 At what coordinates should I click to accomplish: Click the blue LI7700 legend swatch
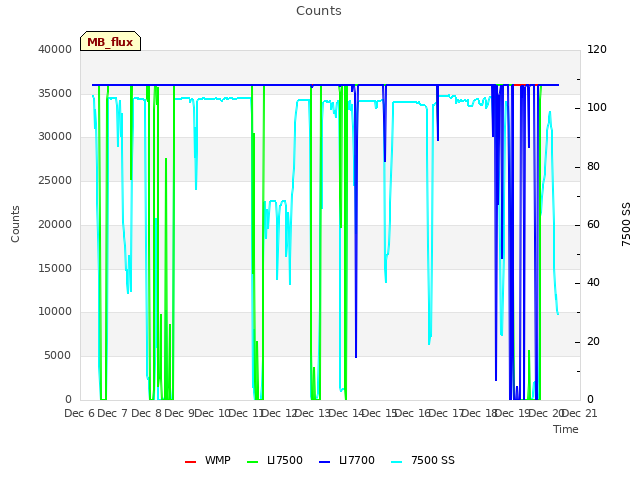324,462
